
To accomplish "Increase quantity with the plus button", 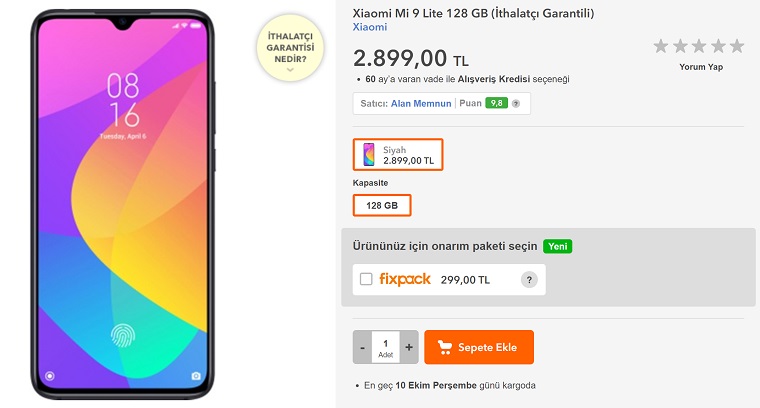I will (409, 347).
